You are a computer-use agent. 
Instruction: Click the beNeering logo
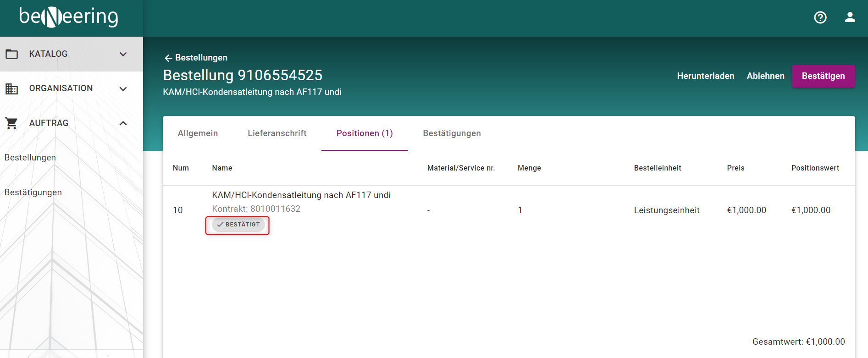point(69,17)
